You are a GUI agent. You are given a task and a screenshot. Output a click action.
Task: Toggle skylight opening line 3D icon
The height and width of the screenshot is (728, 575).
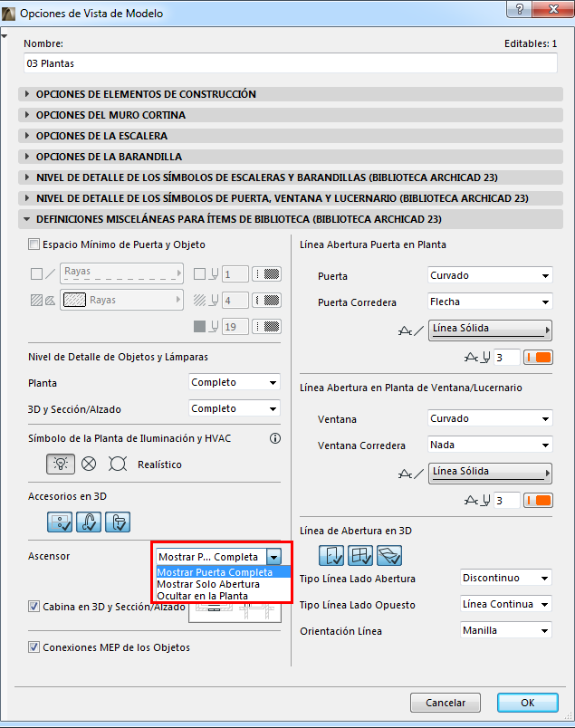tap(389, 555)
